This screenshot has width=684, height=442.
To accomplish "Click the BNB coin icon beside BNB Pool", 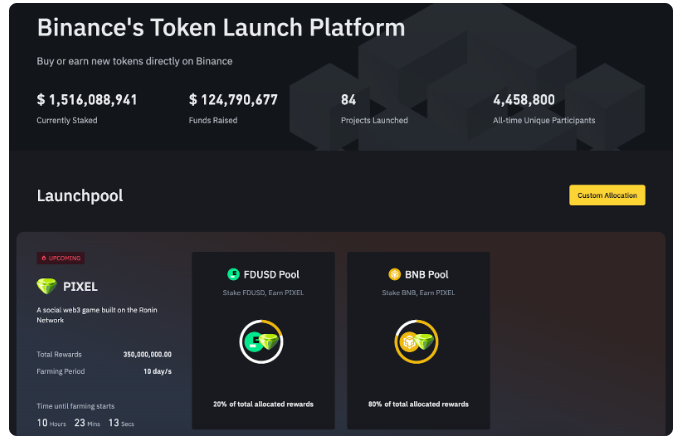I will [x=394, y=274].
